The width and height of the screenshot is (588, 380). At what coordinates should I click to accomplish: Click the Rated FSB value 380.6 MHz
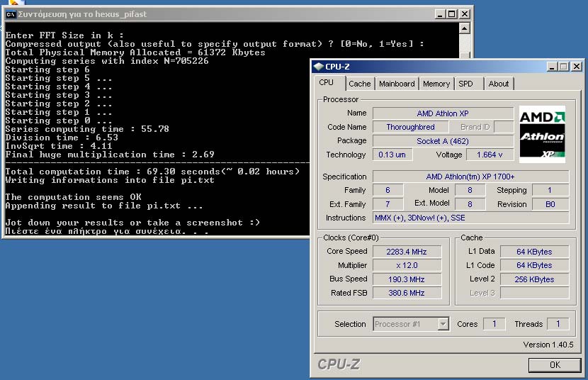(407, 293)
